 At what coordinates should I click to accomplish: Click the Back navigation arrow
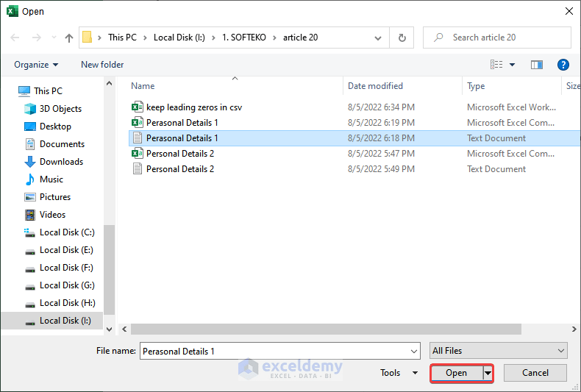tap(15, 38)
